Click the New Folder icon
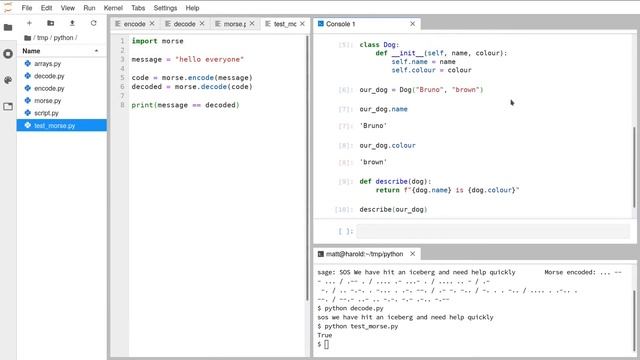This screenshot has height=360, width=640. pos(51,23)
